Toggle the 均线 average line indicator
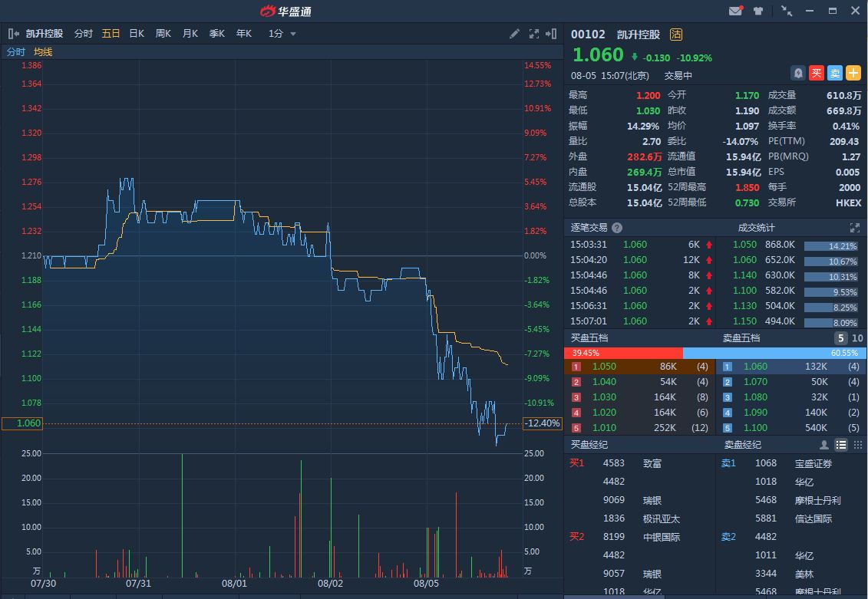The image size is (868, 599). (x=43, y=52)
